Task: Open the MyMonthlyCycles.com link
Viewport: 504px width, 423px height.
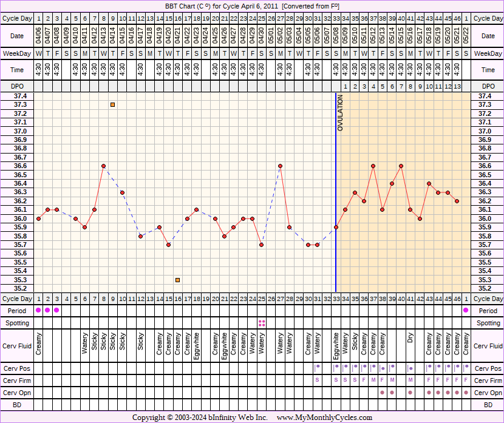Action: click(x=324, y=418)
